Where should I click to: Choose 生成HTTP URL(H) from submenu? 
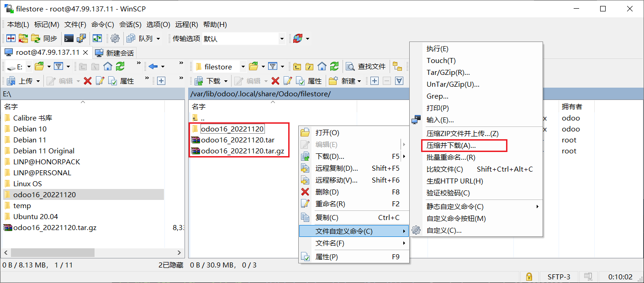(x=476, y=181)
